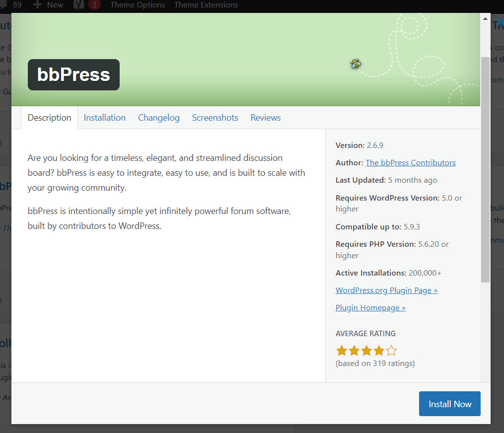Screen dimensions: 504x433
Task: Click the comments count 89 in admin bar
Action: pyautogui.click(x=17, y=5)
